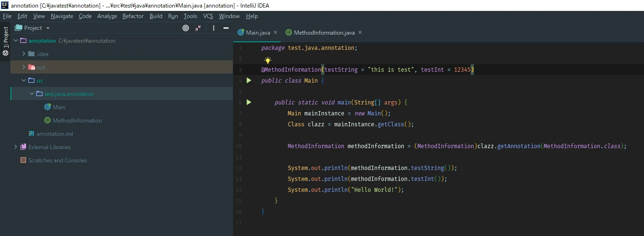Viewport: 644px width, 236px height.
Task: Collapse the src folder
Action: coord(24,81)
